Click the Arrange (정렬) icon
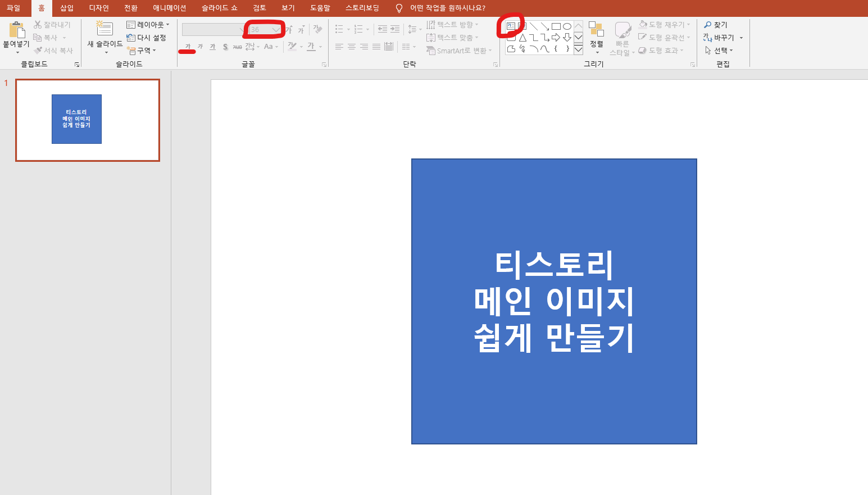 pos(596,29)
